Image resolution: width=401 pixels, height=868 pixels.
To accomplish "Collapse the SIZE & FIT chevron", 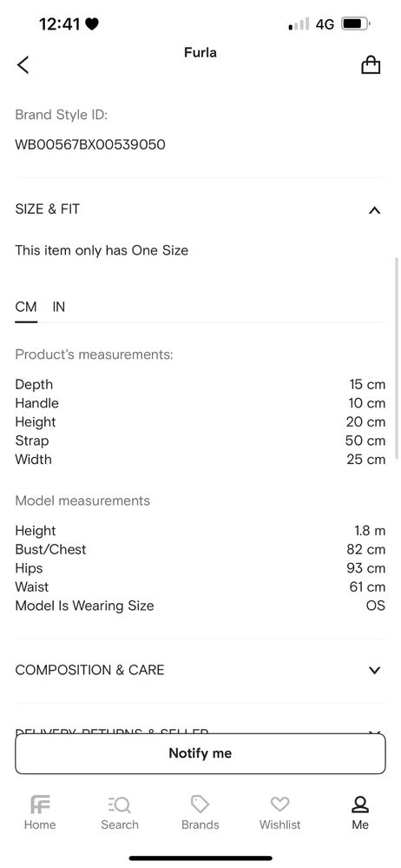I will [374, 209].
